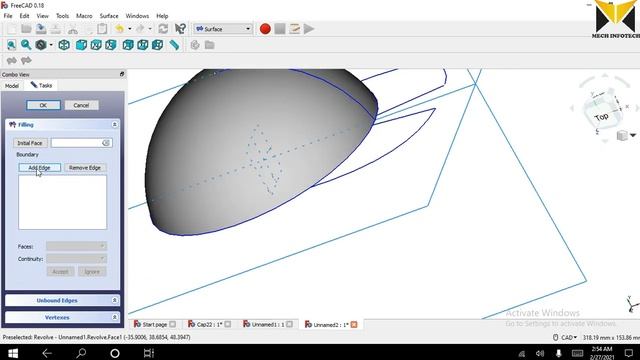The image size is (640, 360).
Task: Undo the last action
Action: (x=119, y=29)
